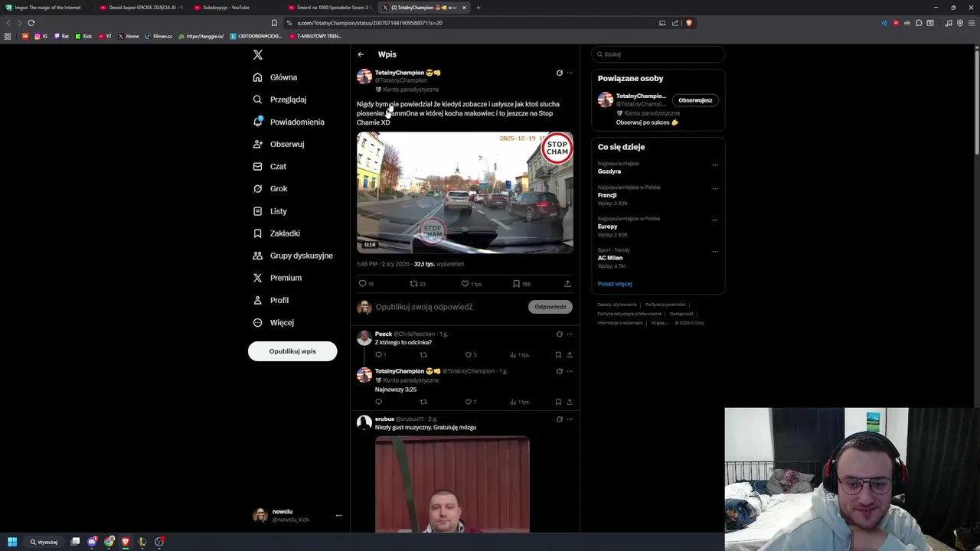Open Kick bookmark

click(x=83, y=36)
